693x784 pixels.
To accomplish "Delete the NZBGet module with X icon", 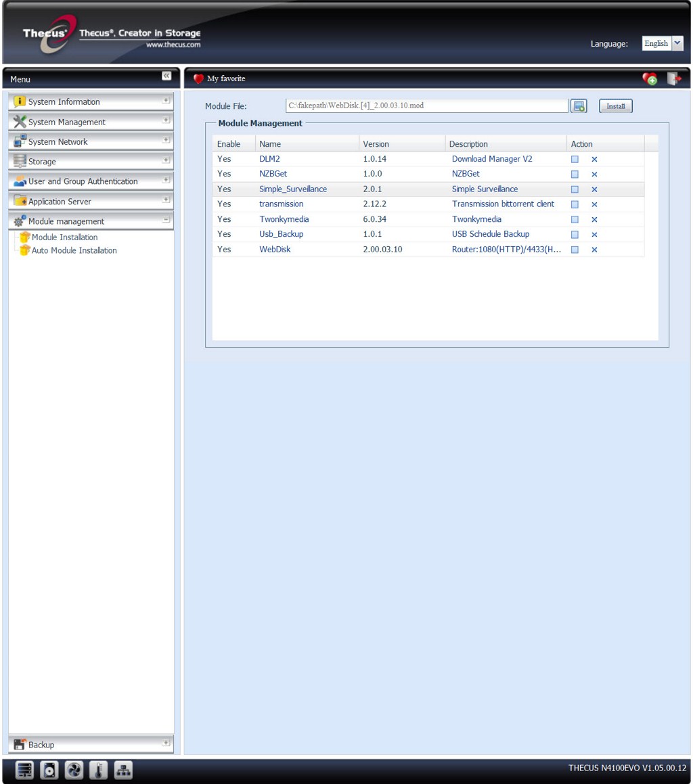I will (594, 175).
